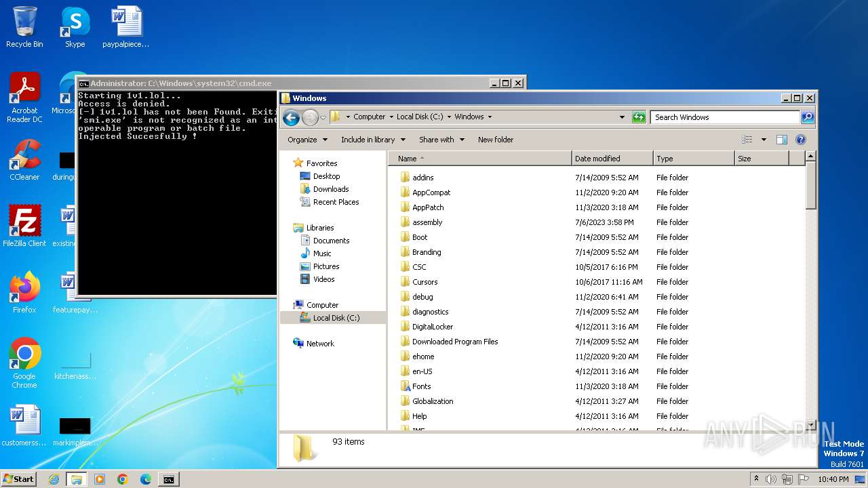Click the Explorer Back navigation button

point(291,117)
